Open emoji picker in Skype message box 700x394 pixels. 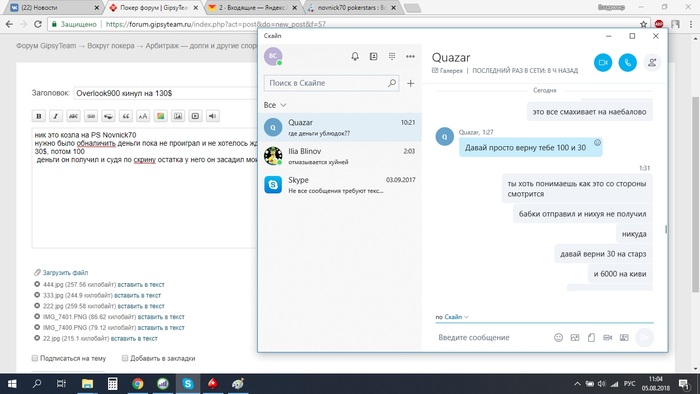tap(558, 338)
